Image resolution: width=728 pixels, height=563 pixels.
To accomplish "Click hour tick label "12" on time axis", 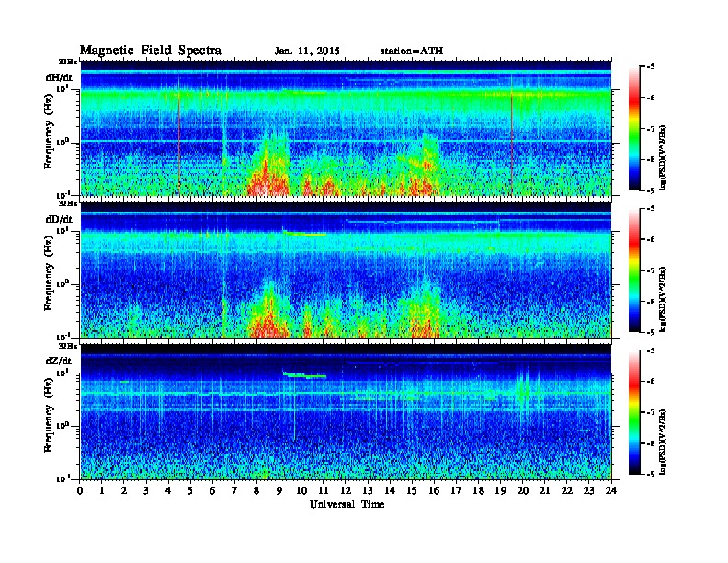I will click(346, 490).
